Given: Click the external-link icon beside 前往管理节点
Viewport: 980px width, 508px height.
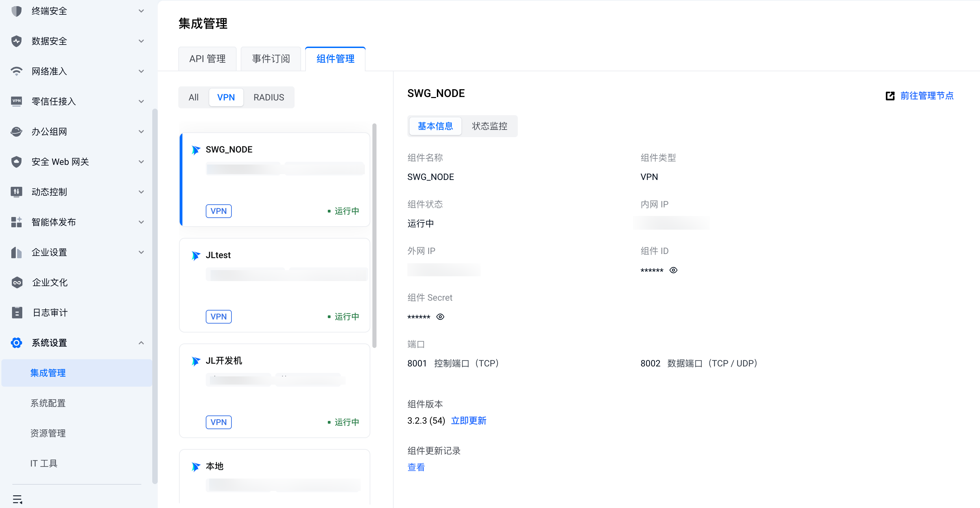Looking at the screenshot, I should coord(890,96).
